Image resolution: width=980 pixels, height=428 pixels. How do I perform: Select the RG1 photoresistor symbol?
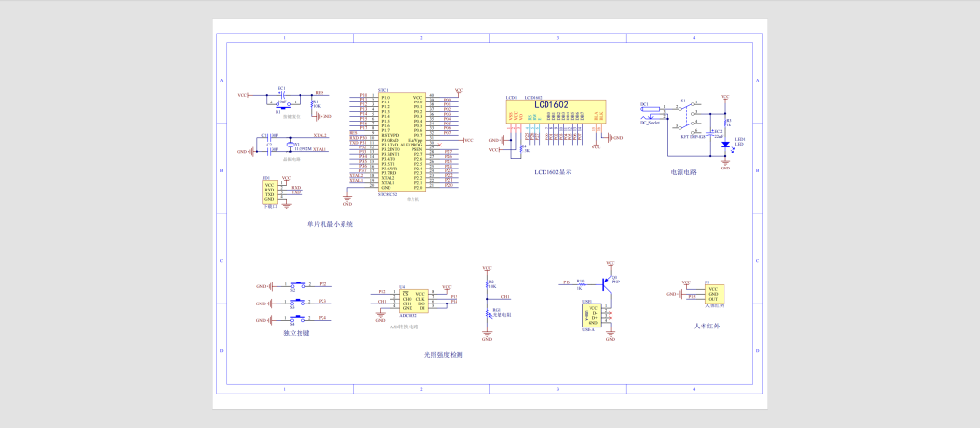[x=487, y=312]
